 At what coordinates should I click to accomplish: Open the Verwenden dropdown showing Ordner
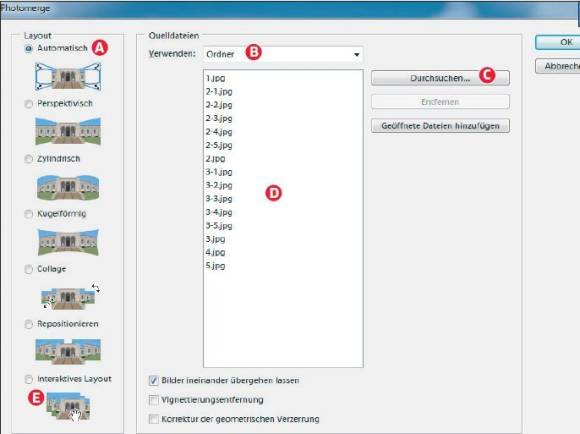283,54
